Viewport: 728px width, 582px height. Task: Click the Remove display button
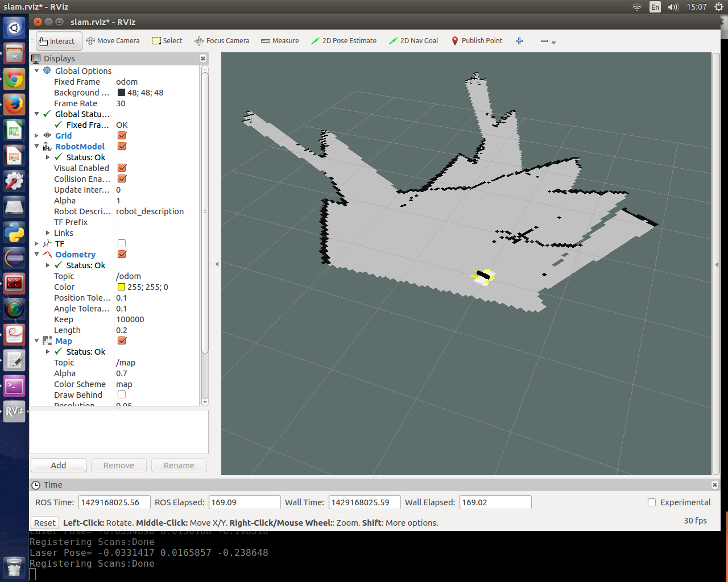(x=119, y=465)
